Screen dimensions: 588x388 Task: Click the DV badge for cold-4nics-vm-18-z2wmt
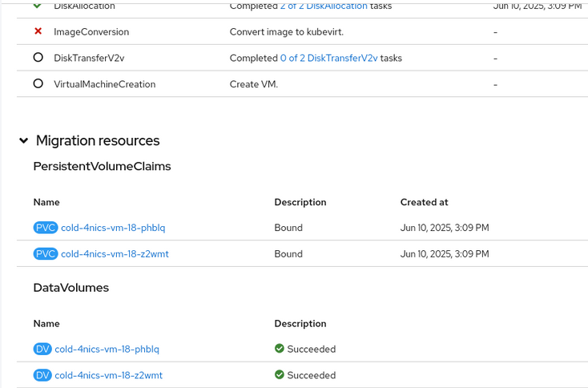tap(42, 375)
